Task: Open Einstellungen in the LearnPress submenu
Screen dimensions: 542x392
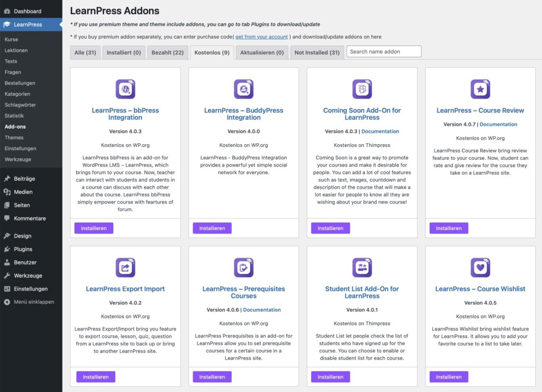Action: point(21,149)
